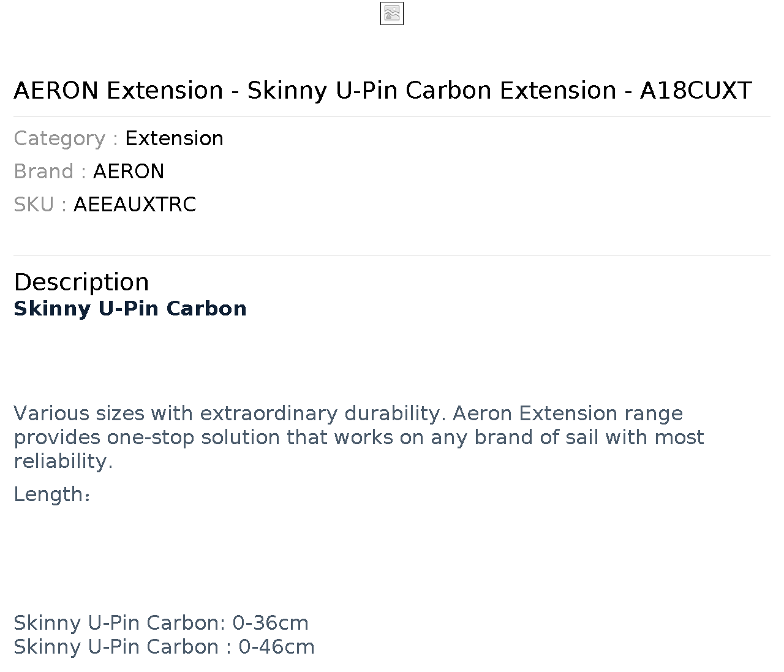Viewport: 784px width, 672px height.
Task: Click the product title heading
Action: pyautogui.click(x=383, y=90)
